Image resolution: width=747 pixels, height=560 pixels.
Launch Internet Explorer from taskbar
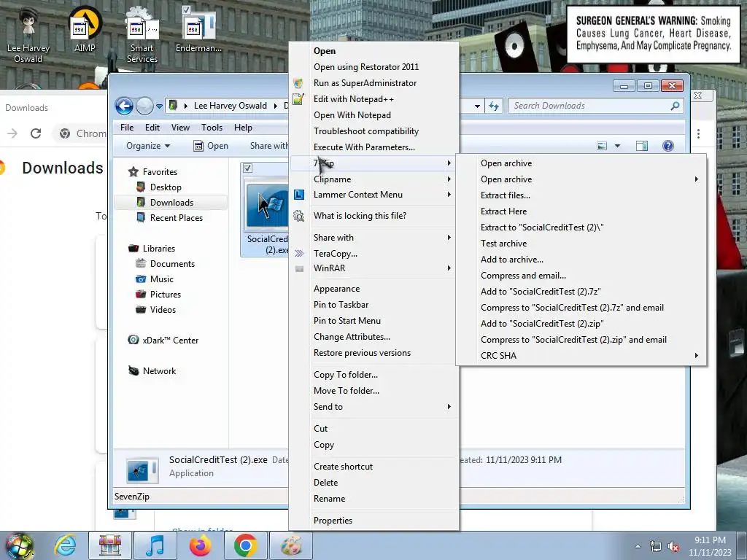[65, 545]
